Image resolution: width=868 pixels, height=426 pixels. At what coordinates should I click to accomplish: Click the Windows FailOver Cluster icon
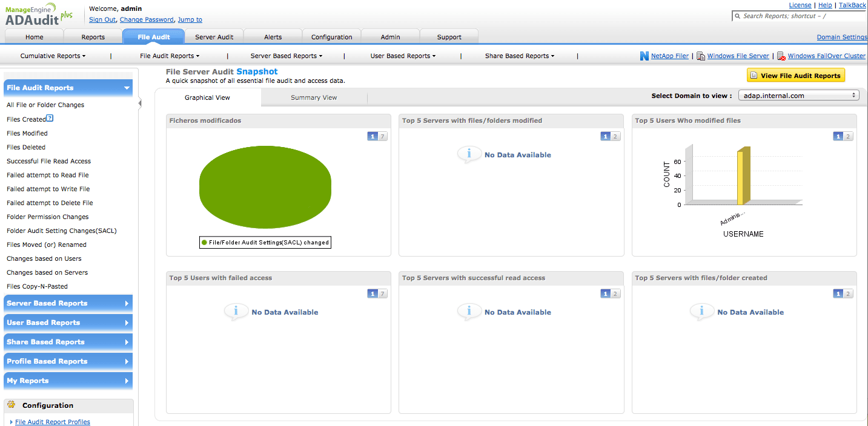(x=781, y=56)
